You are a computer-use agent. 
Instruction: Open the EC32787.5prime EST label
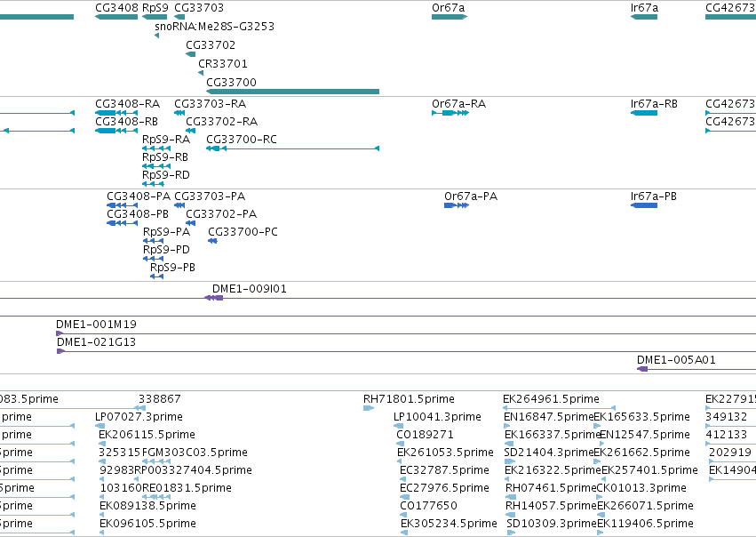[x=444, y=470]
